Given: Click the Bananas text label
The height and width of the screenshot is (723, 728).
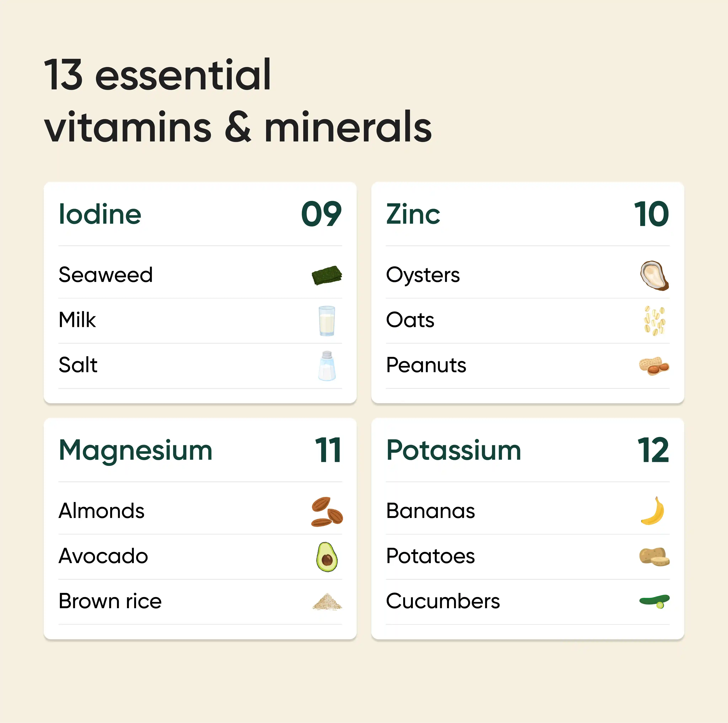Looking at the screenshot, I should tap(430, 511).
